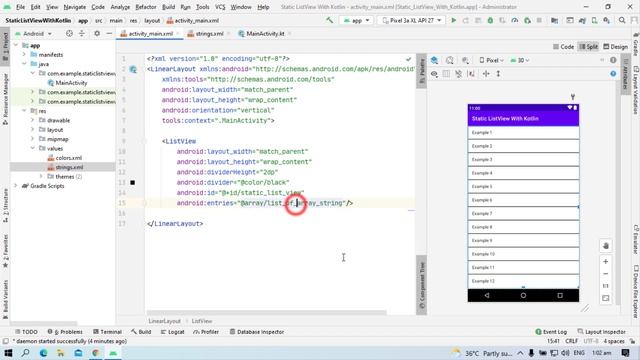The width and height of the screenshot is (640, 360).
Task: Open the Terminal tool window
Action: (x=107, y=332)
